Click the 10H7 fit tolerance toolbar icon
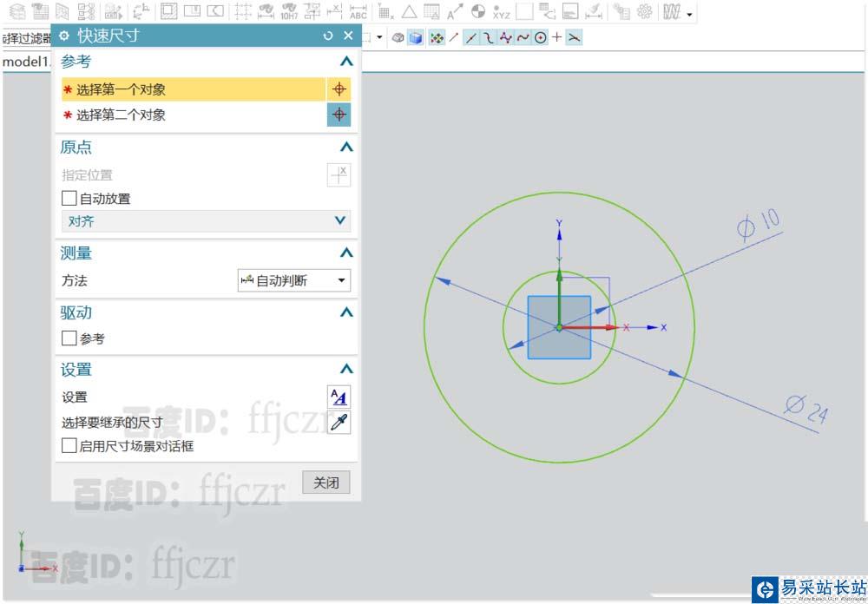The image size is (868, 604). [x=289, y=11]
